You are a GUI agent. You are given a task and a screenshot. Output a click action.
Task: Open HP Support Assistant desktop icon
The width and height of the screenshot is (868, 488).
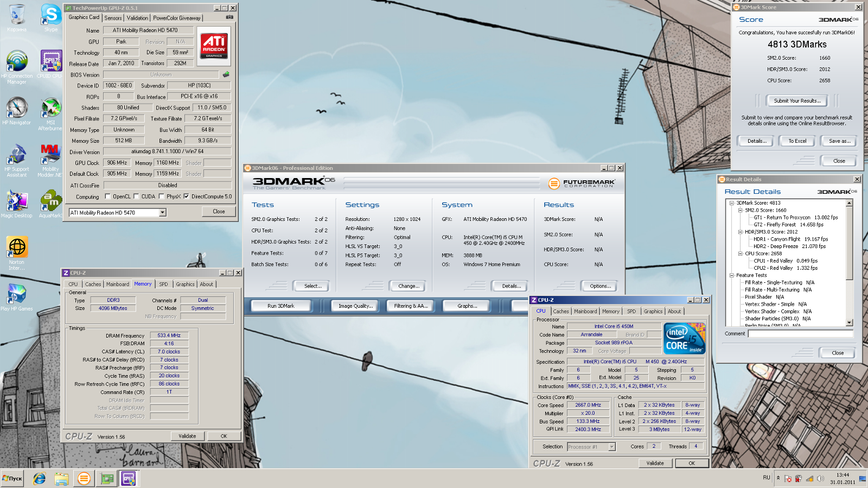pos(17,160)
